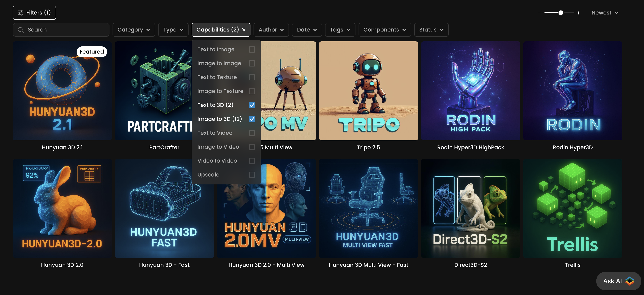This screenshot has height=295, width=644.
Task: Uncheck the Text to 3D checkbox
Action: [252, 105]
